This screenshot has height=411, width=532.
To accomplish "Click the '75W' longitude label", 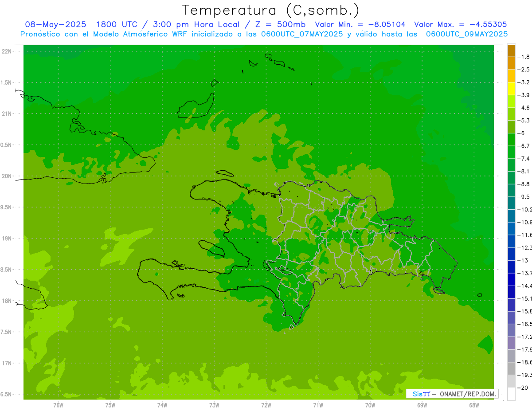I will click(110, 405).
